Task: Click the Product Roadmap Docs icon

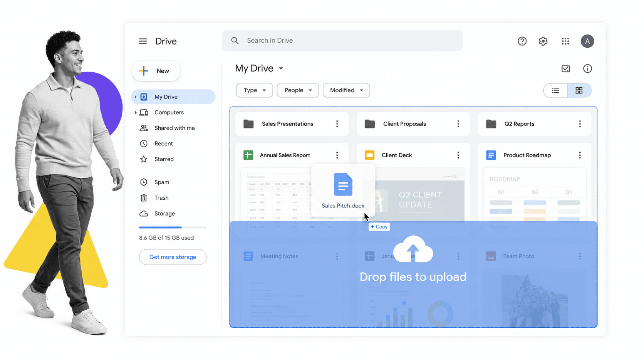Action: coord(491,155)
